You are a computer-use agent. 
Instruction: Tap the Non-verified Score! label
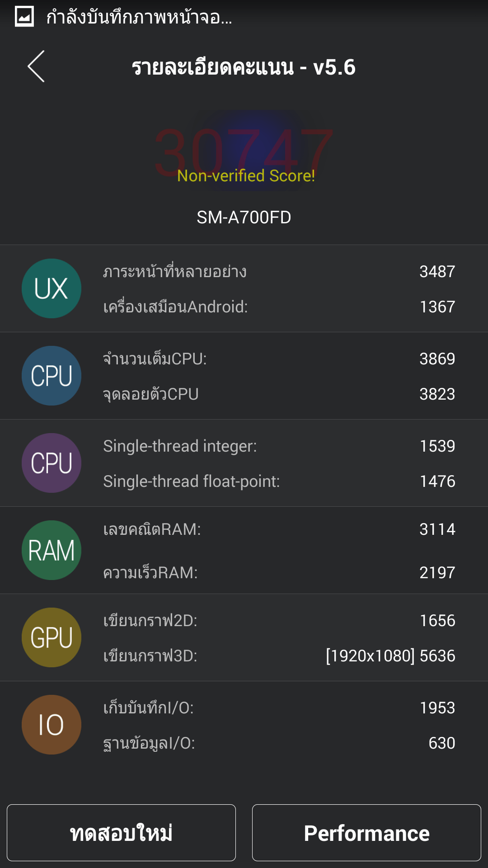click(246, 176)
